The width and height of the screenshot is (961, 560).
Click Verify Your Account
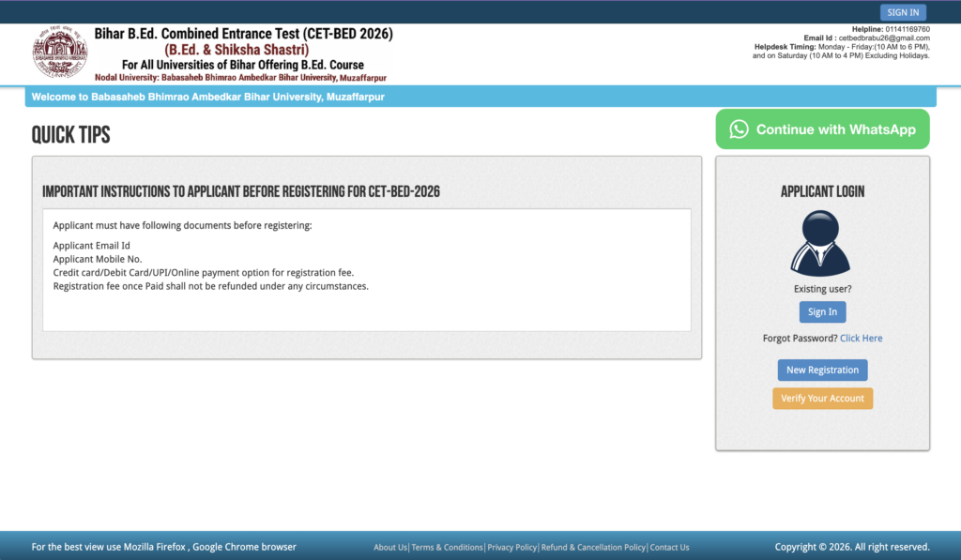(x=822, y=398)
